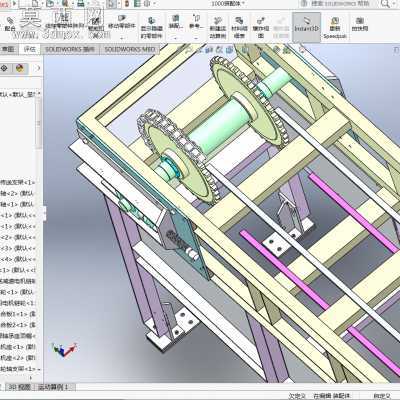Click the Print icon in top toolbar
This screenshot has height=400, width=400.
[81, 4]
